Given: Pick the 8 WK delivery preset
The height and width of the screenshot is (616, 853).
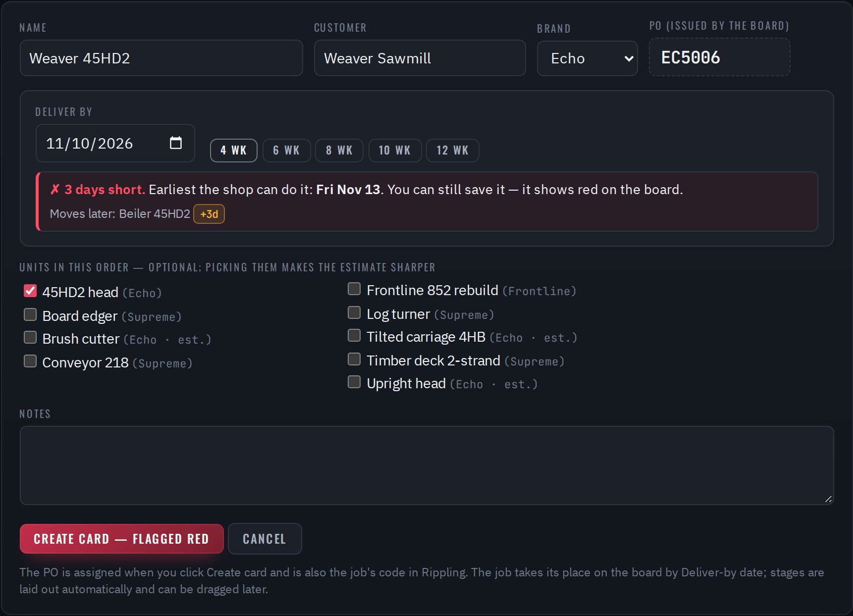Looking at the screenshot, I should click(x=339, y=151).
